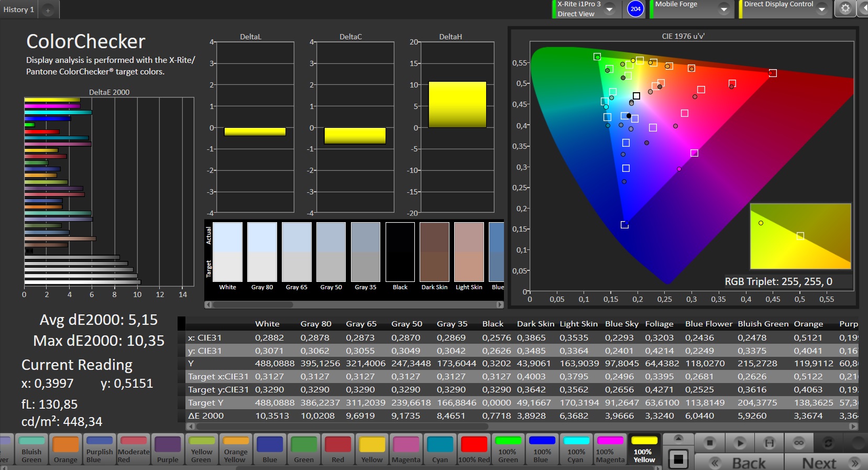Start reading with the play button
The image size is (868, 470).
click(x=740, y=443)
